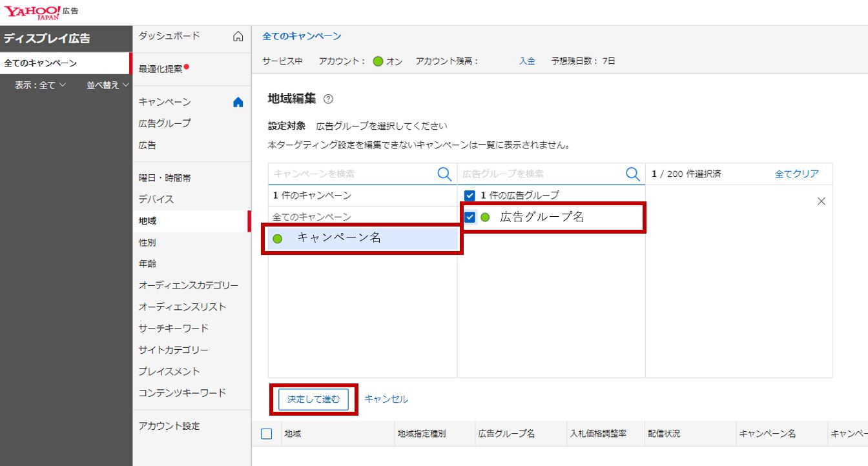
Task: Open オーディエンスカテゴリー menu
Action: pos(189,285)
